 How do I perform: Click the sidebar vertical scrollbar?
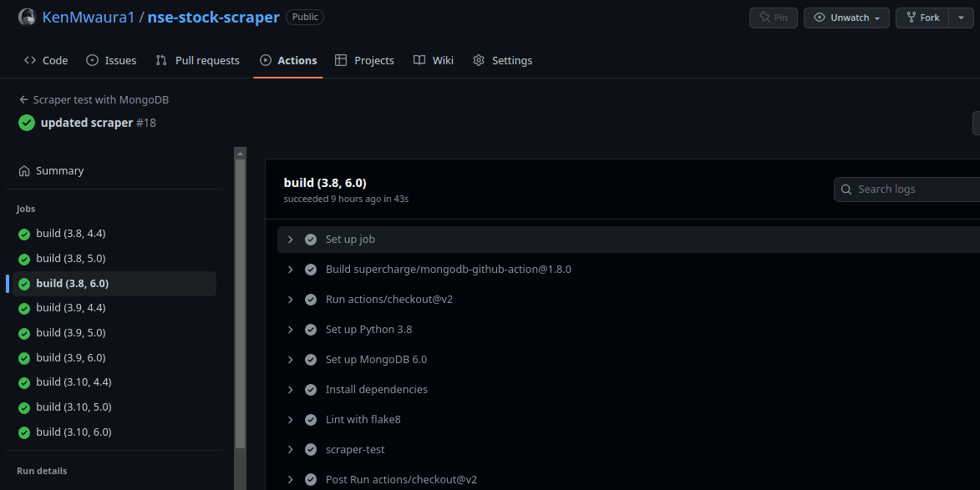tap(241, 301)
